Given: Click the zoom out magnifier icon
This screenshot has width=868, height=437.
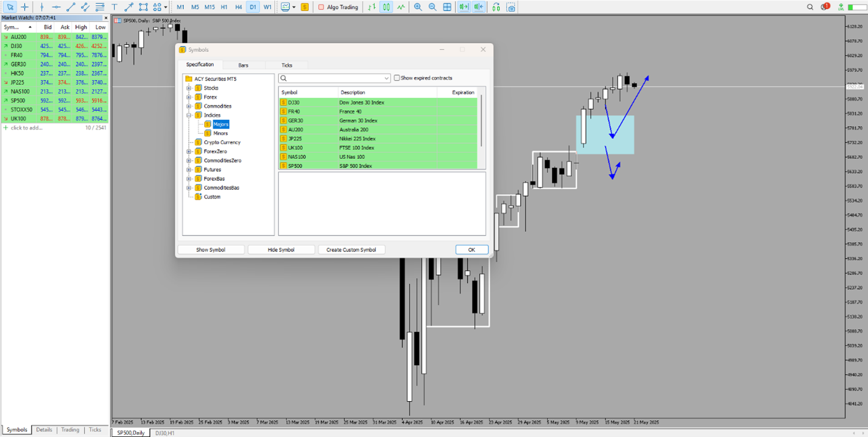Looking at the screenshot, I should (432, 7).
